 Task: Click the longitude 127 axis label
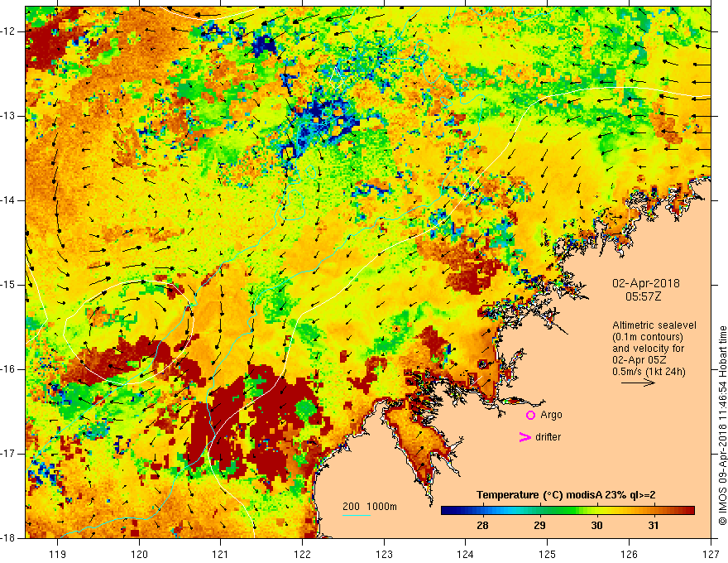711,554
